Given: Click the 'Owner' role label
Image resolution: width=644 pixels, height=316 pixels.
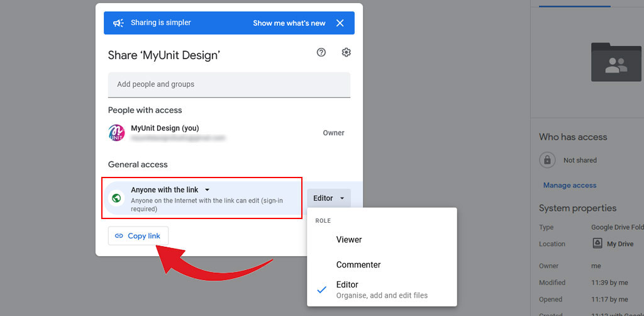Looking at the screenshot, I should 333,133.
